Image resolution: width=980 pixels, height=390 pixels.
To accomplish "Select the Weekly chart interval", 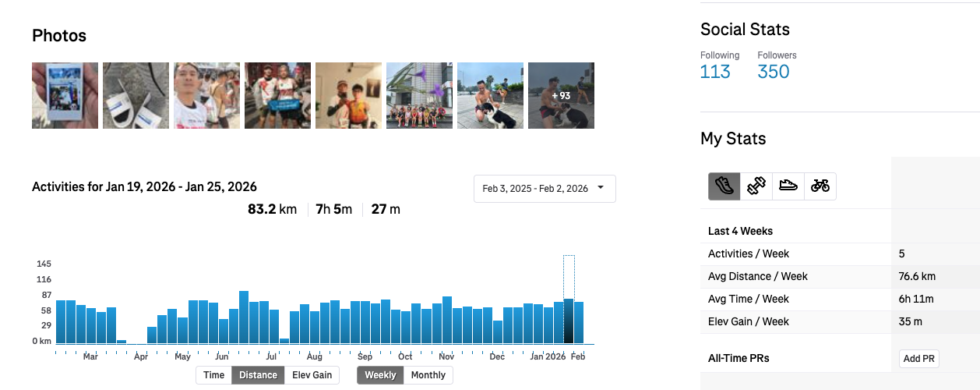I will pyautogui.click(x=380, y=375).
